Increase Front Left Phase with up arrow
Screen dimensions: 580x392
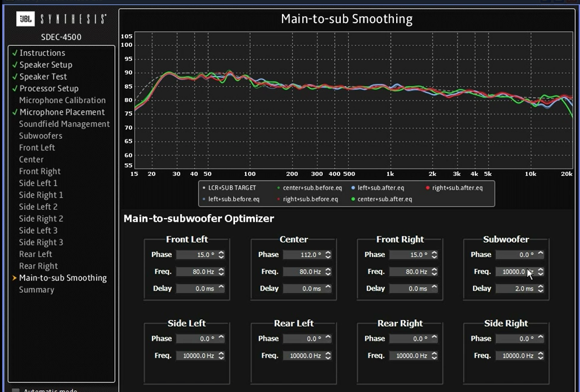(x=222, y=253)
